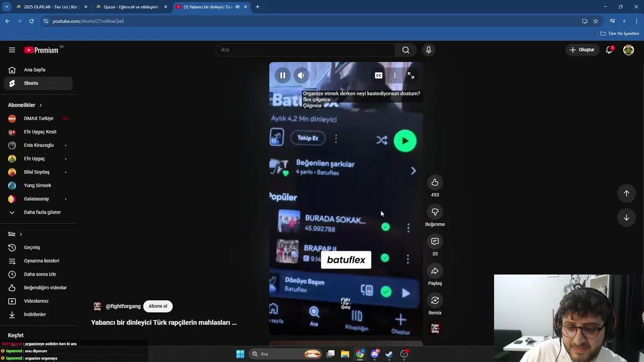The image size is (644, 362).
Task: Close the Quizei tab
Action: click(x=166, y=7)
